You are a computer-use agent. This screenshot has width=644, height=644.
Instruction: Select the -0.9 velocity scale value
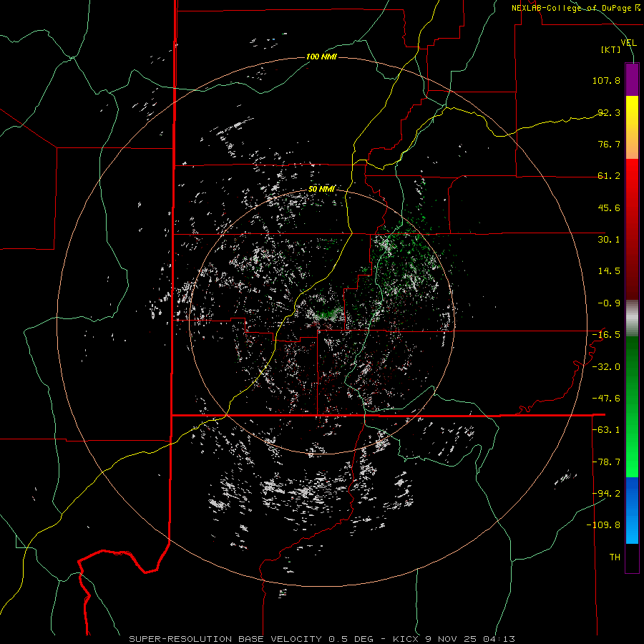tap(609, 303)
